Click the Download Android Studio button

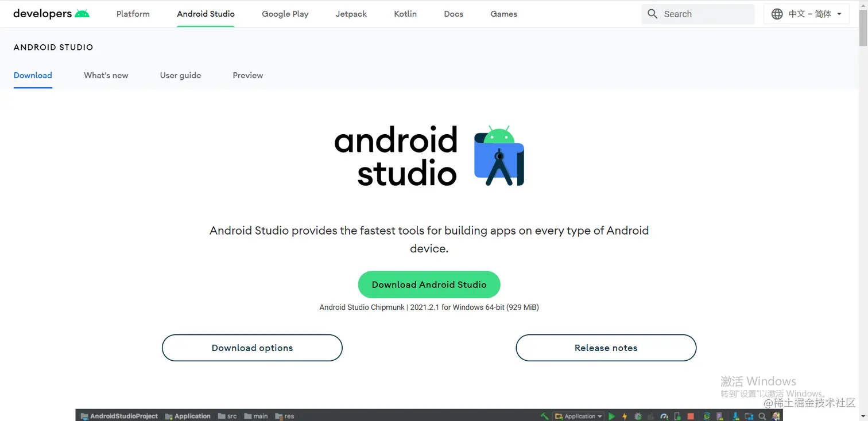429,284
